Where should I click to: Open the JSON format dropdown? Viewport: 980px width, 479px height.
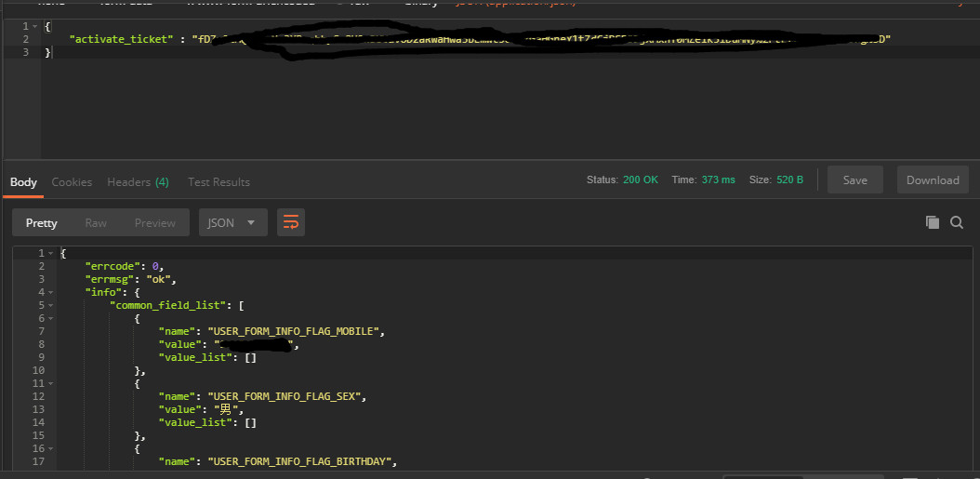point(232,222)
